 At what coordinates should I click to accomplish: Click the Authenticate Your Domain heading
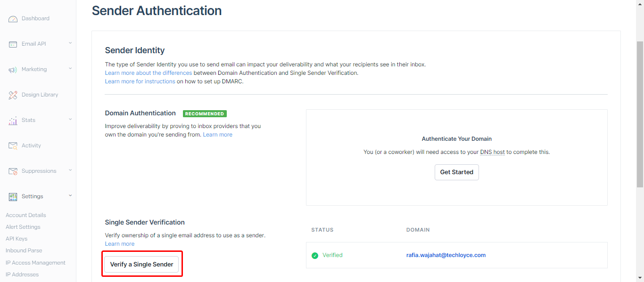tap(457, 139)
